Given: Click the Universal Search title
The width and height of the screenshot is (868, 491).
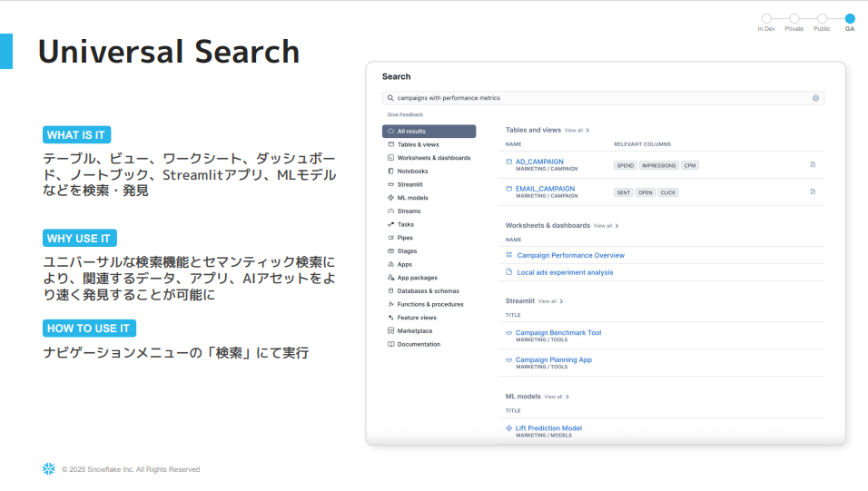Looking at the screenshot, I should [x=169, y=52].
